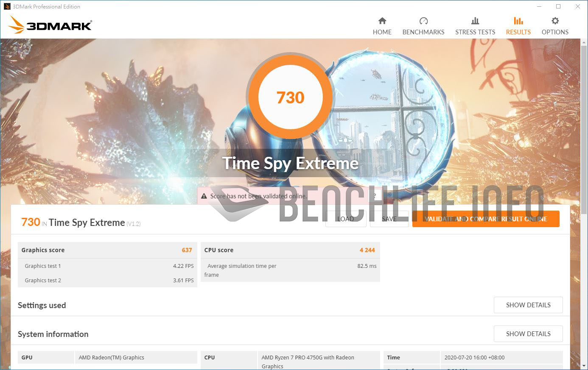The image size is (588, 370).
Task: Maximize the 3DMark window
Action: coord(558,6)
